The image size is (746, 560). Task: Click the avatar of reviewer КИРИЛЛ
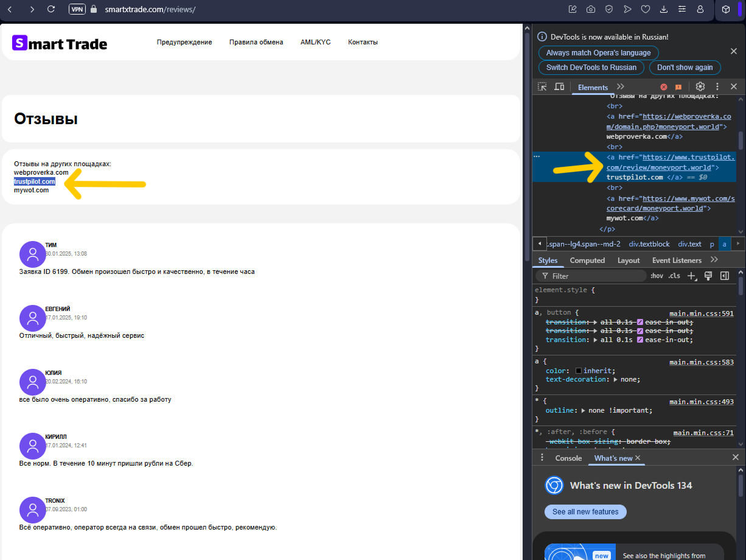click(x=32, y=446)
